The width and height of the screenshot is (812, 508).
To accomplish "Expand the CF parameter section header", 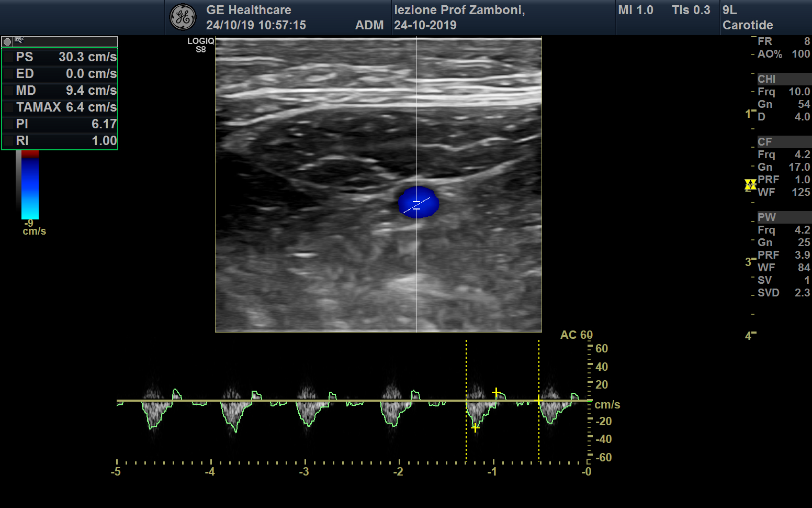I will [783, 142].
